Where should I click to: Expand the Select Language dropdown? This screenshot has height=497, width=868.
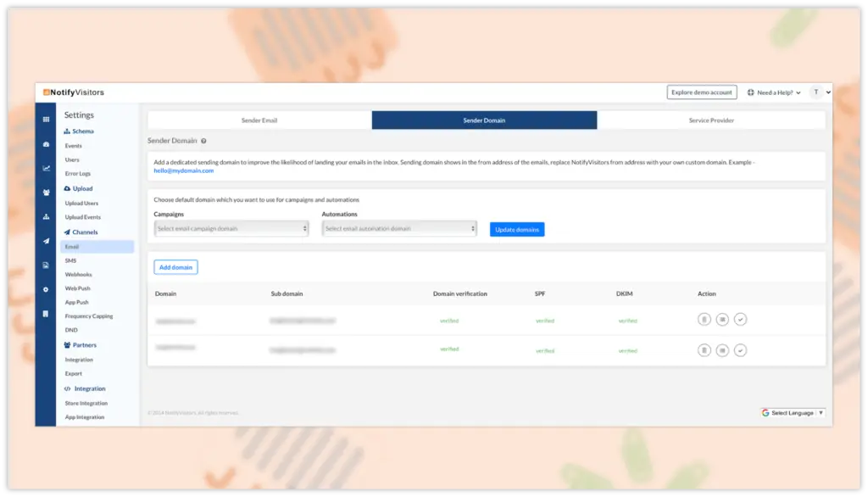tap(793, 413)
